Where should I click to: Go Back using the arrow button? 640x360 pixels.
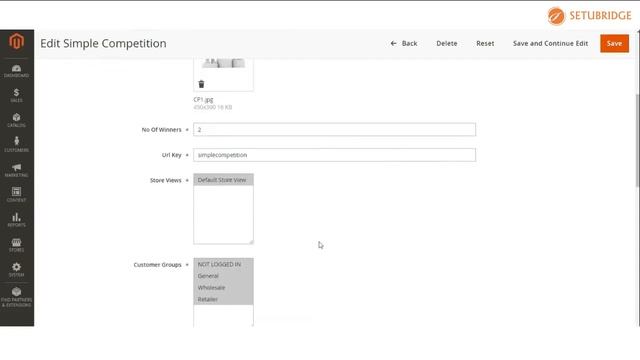404,43
